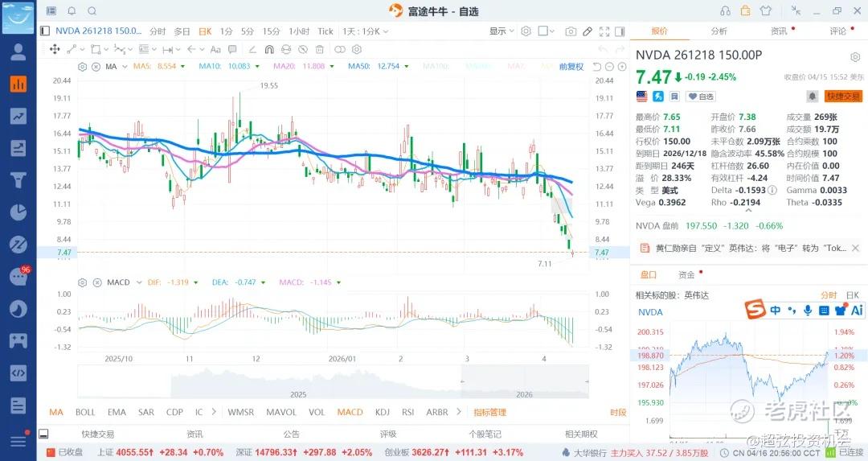Select the crosshair move tool
868x461 pixels.
(55, 49)
